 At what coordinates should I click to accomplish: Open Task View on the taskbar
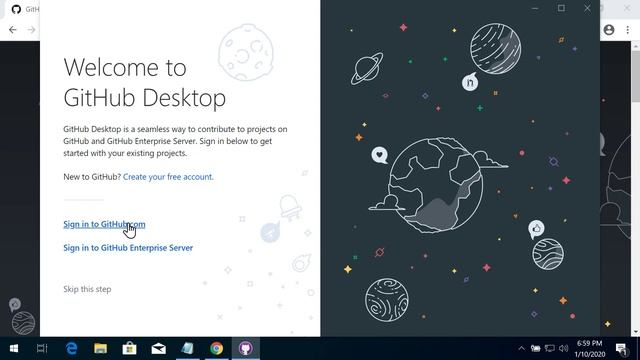(x=42, y=349)
